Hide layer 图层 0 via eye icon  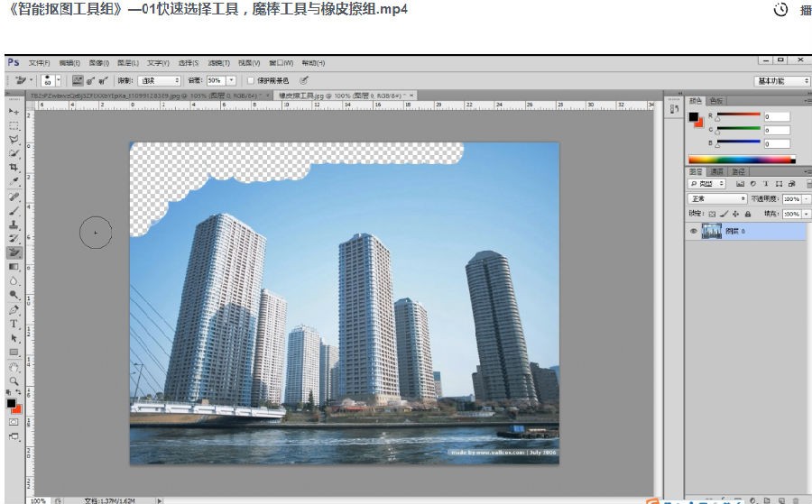[x=694, y=232]
